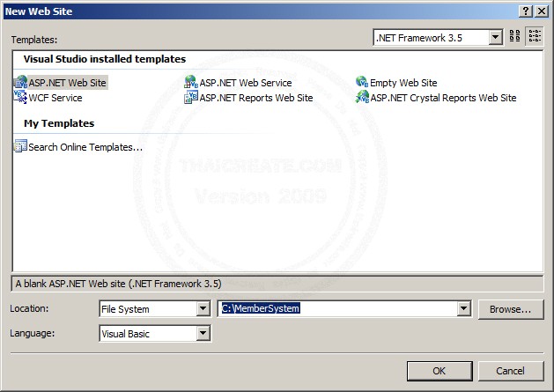This screenshot has width=554, height=392.
Task: Click the '.NET Framework 3.5' selector text
Action: coord(419,38)
